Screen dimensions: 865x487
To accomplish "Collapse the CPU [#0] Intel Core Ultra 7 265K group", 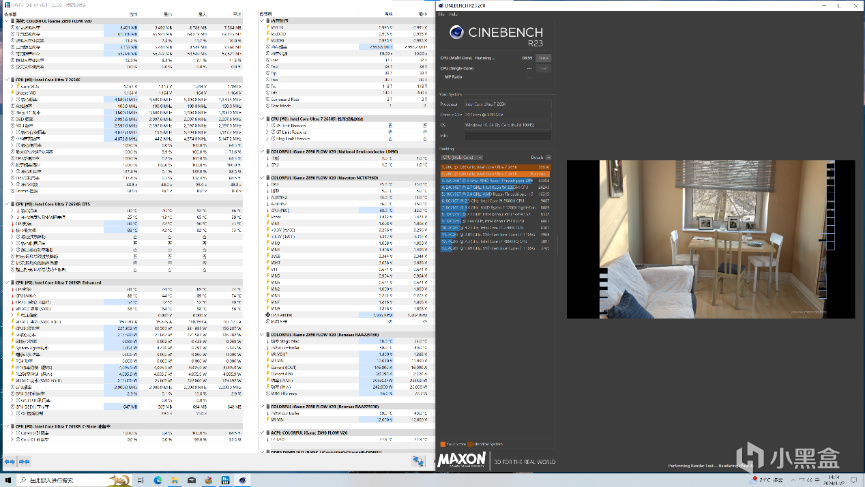I will [x=7, y=79].
